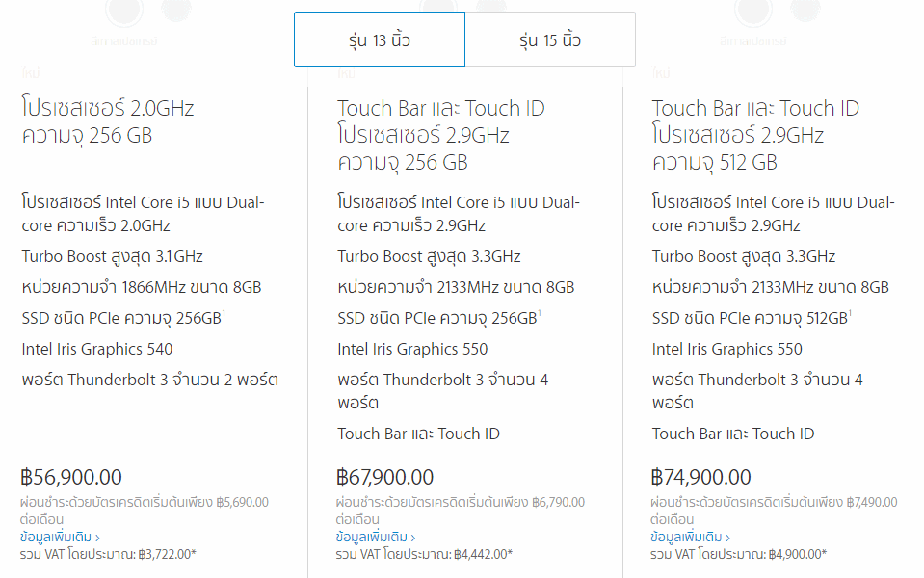
Task: Click footnote 1 beside 256GB SSD in 2.0GHz model
Action: click(224, 313)
